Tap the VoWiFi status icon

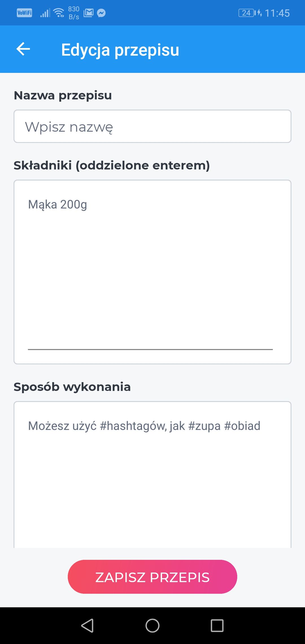25,13
